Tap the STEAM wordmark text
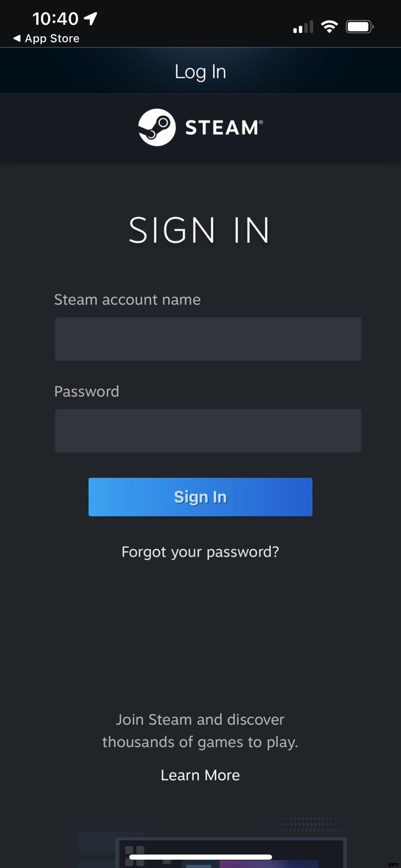This screenshot has height=868, width=401. [224, 128]
